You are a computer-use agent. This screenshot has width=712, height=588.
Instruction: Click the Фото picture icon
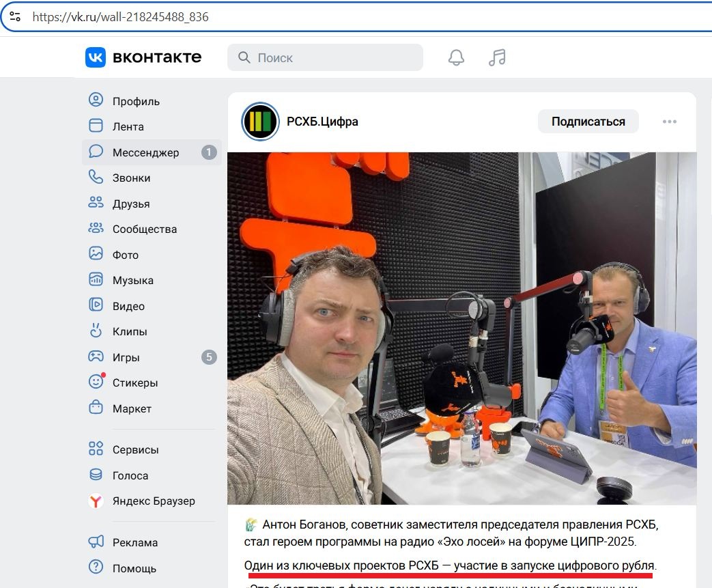coord(96,253)
